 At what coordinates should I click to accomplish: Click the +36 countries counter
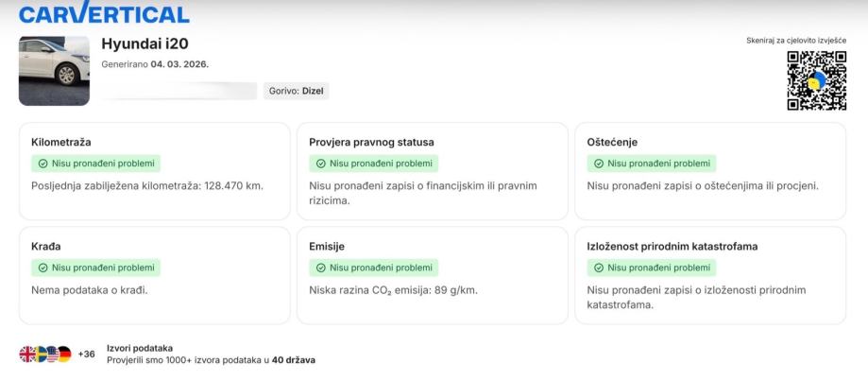(x=86, y=355)
